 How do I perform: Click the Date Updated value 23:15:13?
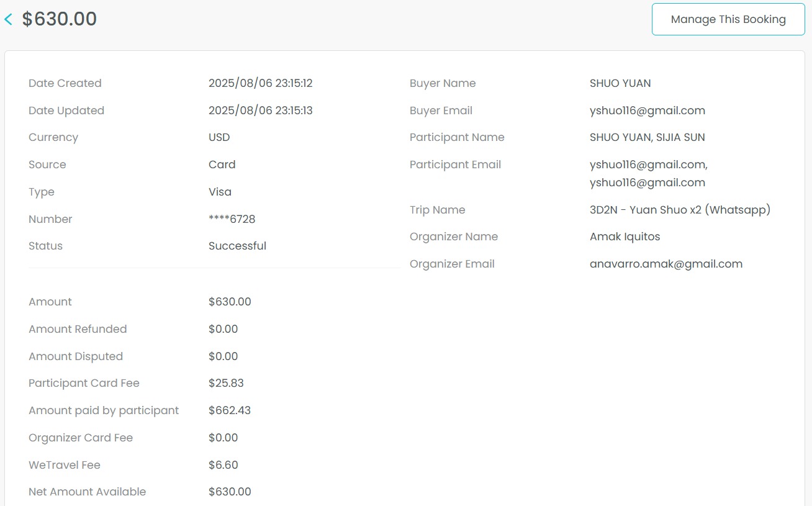[260, 111]
